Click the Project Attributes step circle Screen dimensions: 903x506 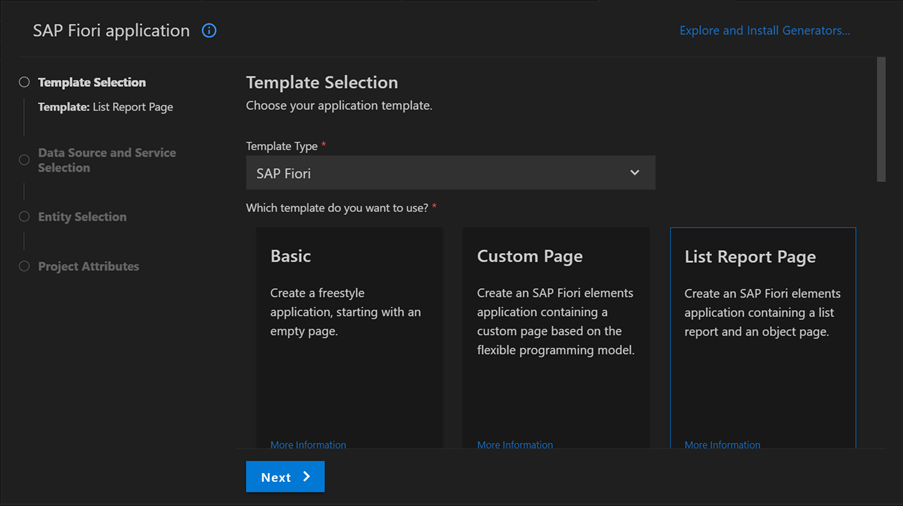click(24, 266)
